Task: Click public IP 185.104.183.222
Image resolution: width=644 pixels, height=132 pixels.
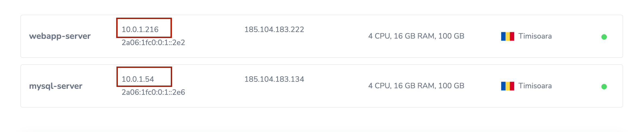Action: click(274, 29)
